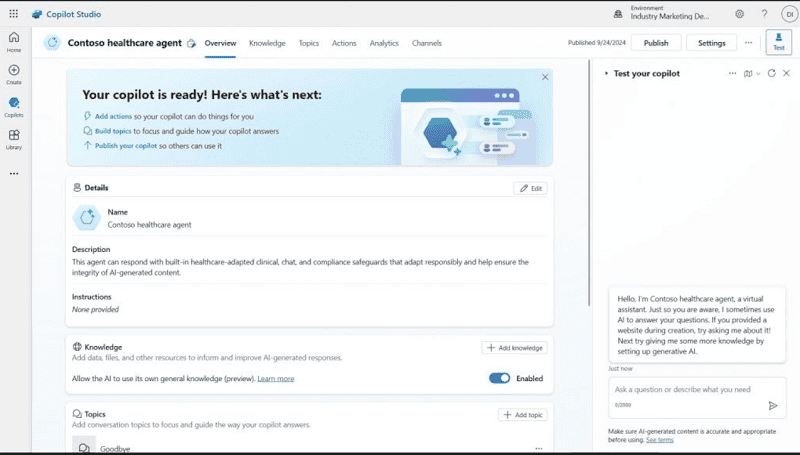Open the Learn more link

(276, 378)
